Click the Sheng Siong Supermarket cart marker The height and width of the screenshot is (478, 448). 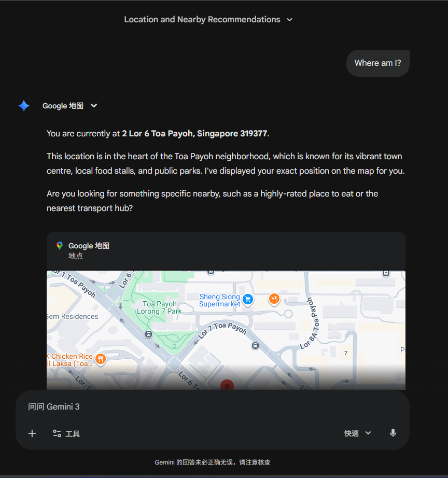tap(248, 300)
